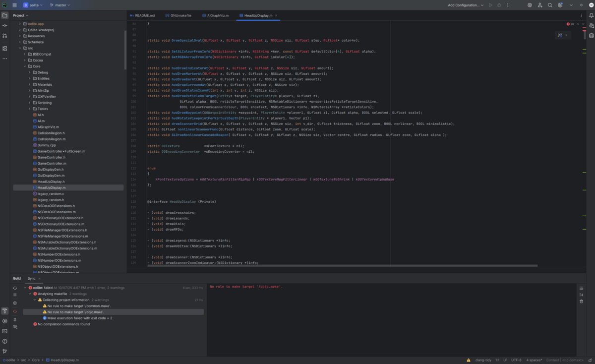Viewport: 595px width, 364px height.
Task: Open the Terminal tool window
Action: click(5, 331)
